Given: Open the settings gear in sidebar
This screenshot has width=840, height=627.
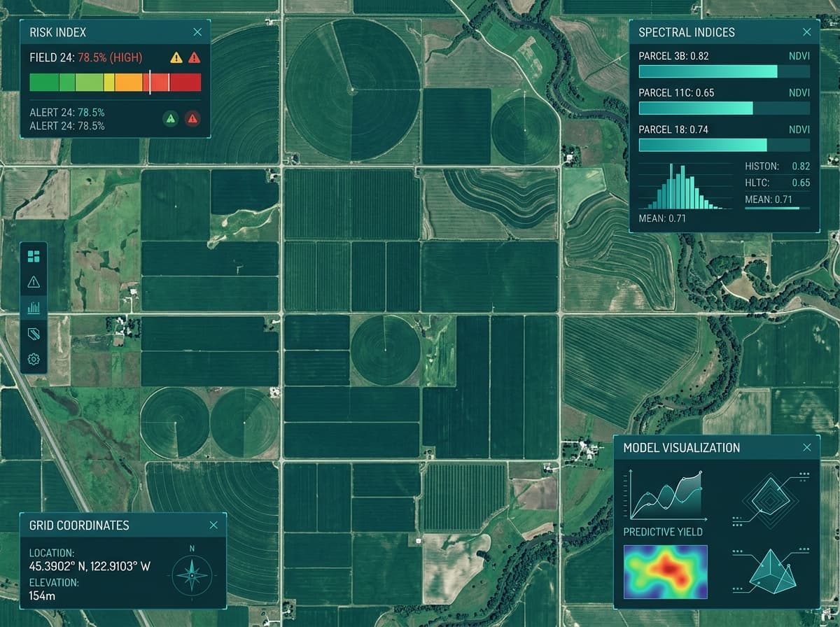Looking at the screenshot, I should pyautogui.click(x=34, y=359).
